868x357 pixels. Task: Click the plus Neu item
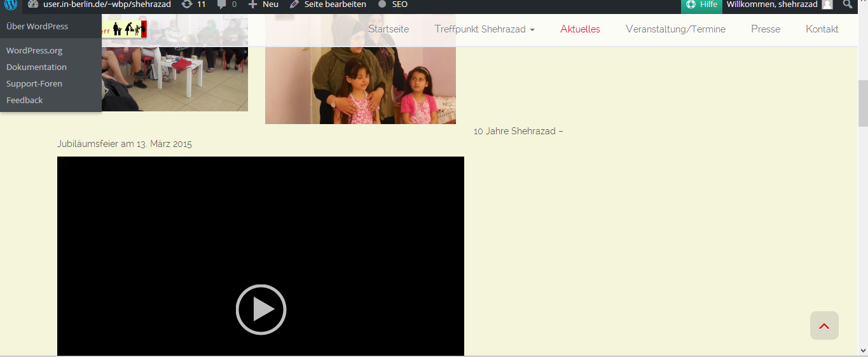click(x=263, y=4)
